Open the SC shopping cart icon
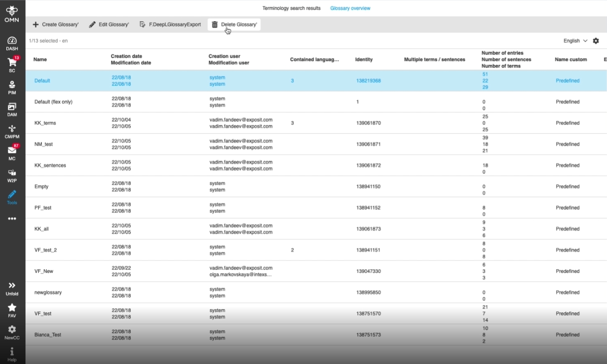The image size is (607, 364). coord(12,65)
